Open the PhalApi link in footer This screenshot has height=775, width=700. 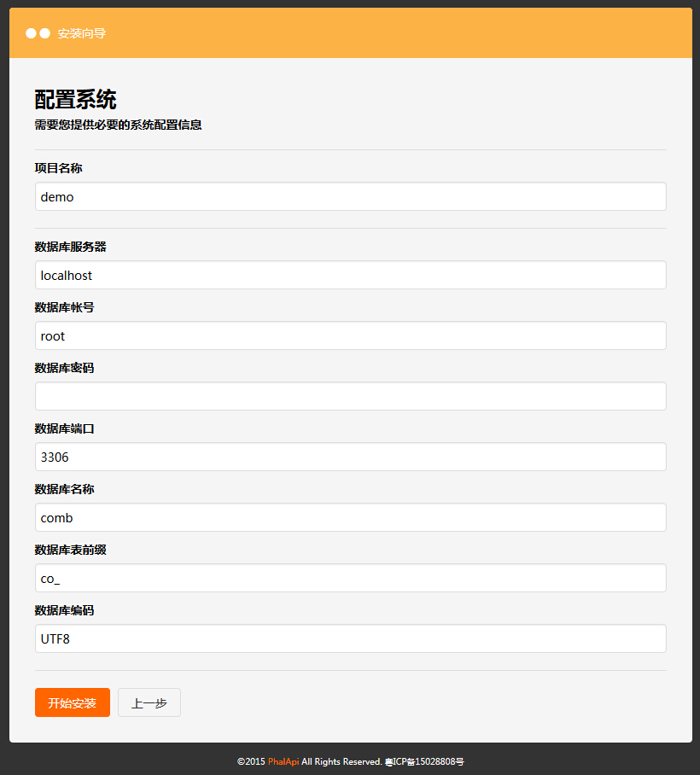(x=283, y=761)
